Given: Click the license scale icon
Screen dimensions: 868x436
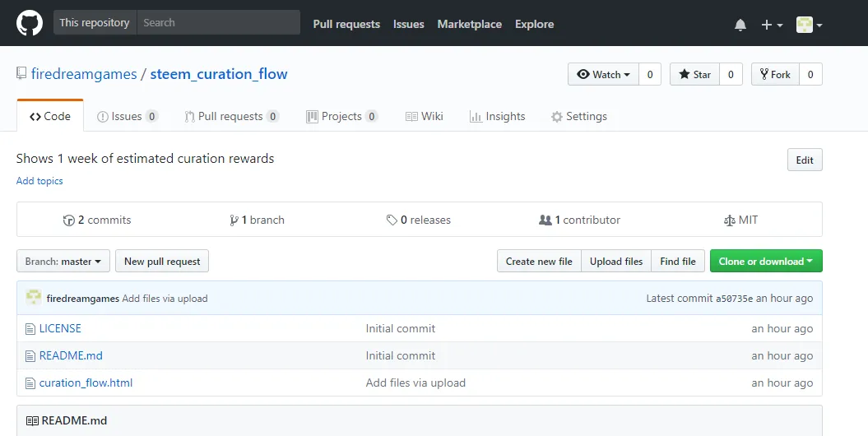Looking at the screenshot, I should tap(730, 220).
